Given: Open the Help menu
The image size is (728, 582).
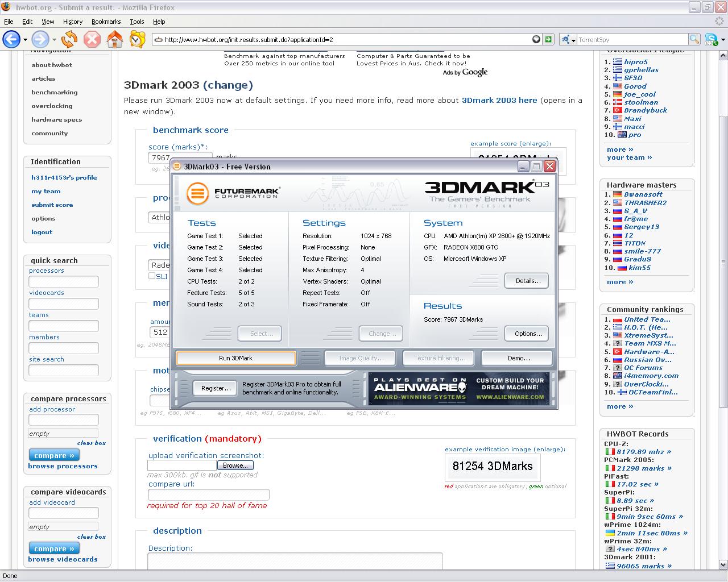Looking at the screenshot, I should pyautogui.click(x=159, y=22).
